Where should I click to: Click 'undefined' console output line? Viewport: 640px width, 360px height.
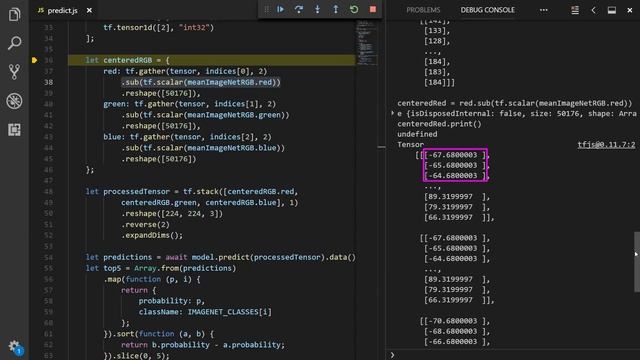point(417,134)
